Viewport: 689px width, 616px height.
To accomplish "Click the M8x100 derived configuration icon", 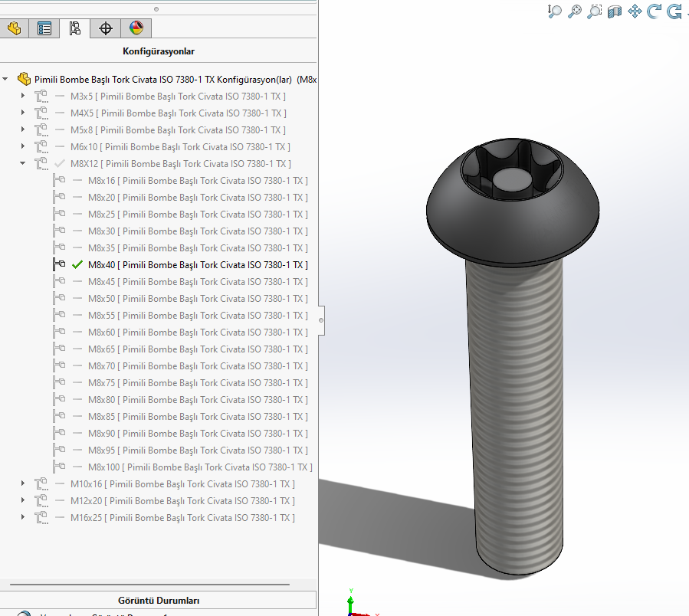I will coord(59,467).
